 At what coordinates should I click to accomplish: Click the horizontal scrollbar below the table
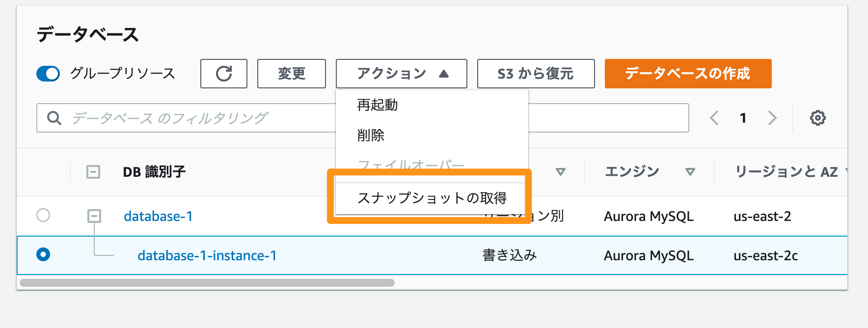tap(207, 283)
